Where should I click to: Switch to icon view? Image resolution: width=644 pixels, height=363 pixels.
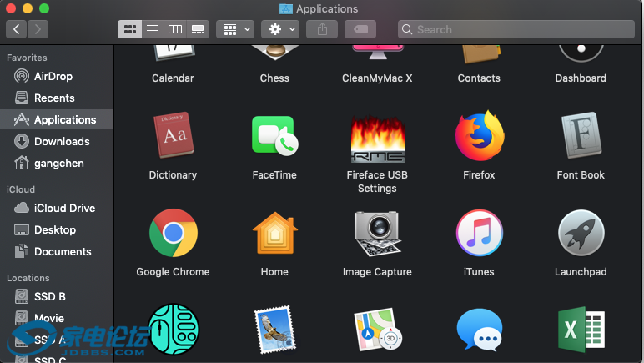tap(130, 29)
